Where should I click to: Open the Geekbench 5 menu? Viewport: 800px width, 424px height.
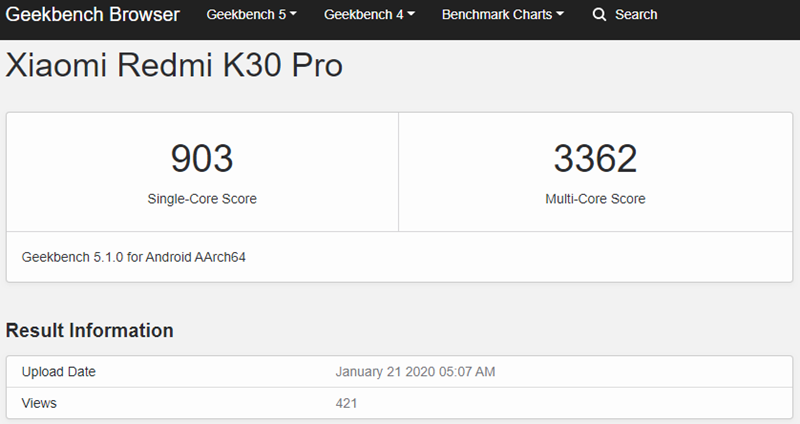coord(251,15)
